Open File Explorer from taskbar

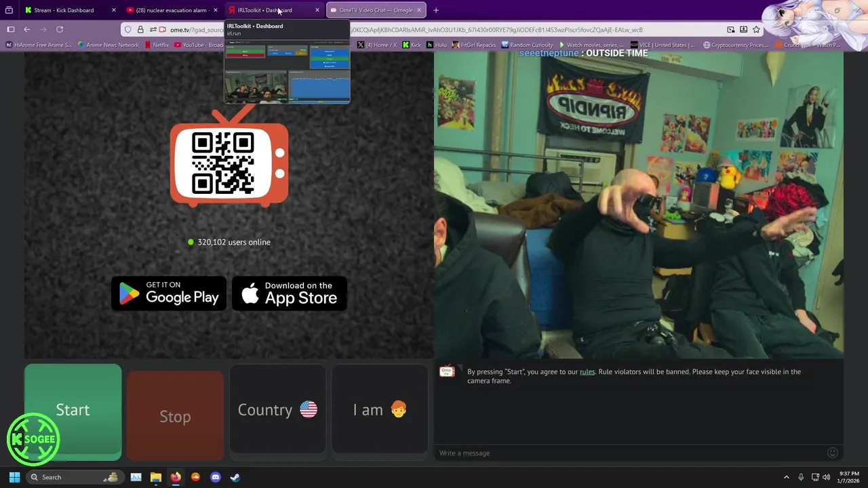[156, 477]
